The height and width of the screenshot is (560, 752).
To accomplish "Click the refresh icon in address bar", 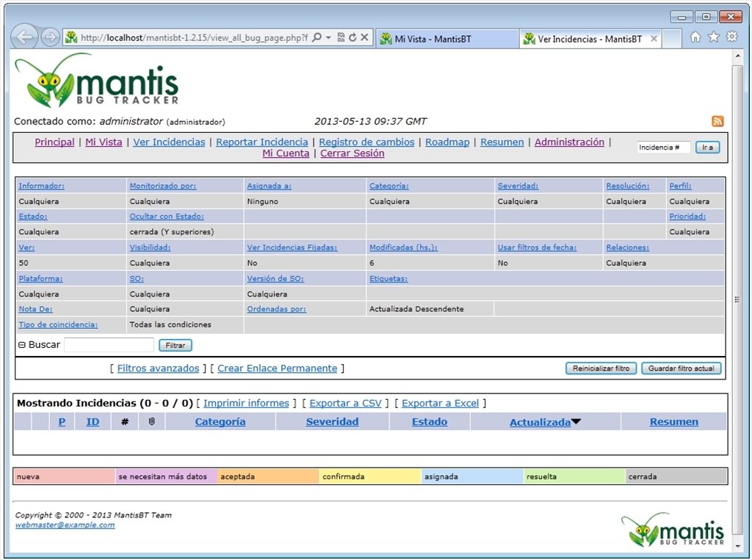I will 352,37.
